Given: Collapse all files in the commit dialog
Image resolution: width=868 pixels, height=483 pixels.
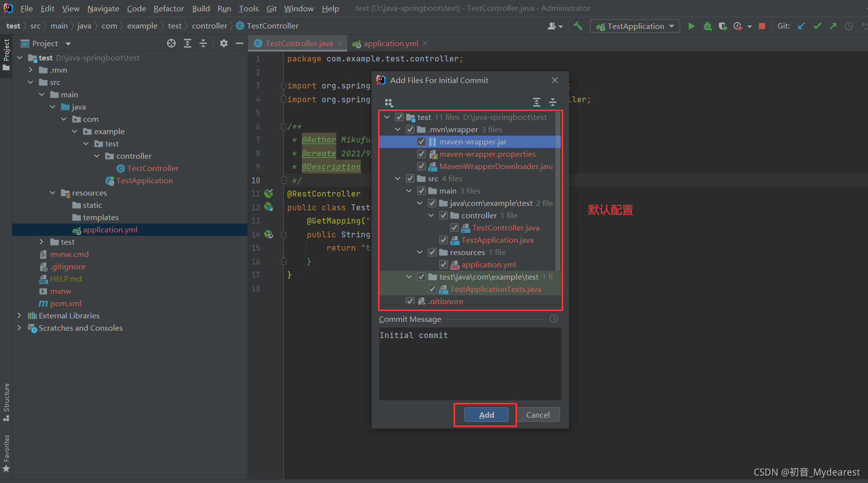Looking at the screenshot, I should click(x=553, y=102).
